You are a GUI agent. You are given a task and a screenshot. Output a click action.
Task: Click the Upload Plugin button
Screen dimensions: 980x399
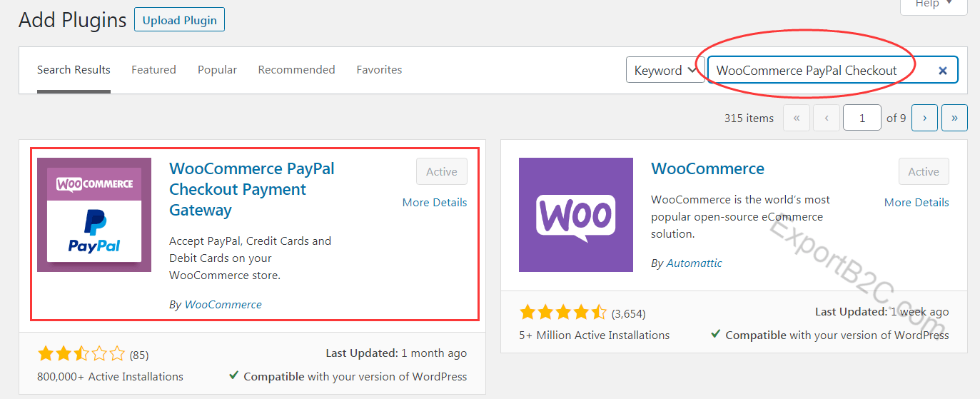pyautogui.click(x=179, y=20)
